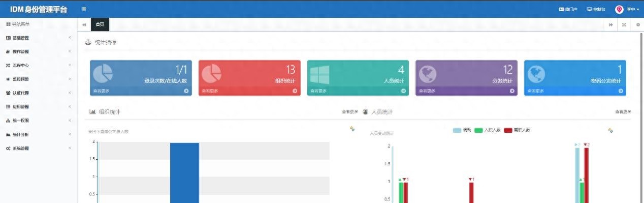Image resolution: width=644 pixels, height=203 pixels.
Task: Click the tab scroll-left double arrow
Action: 84,24
